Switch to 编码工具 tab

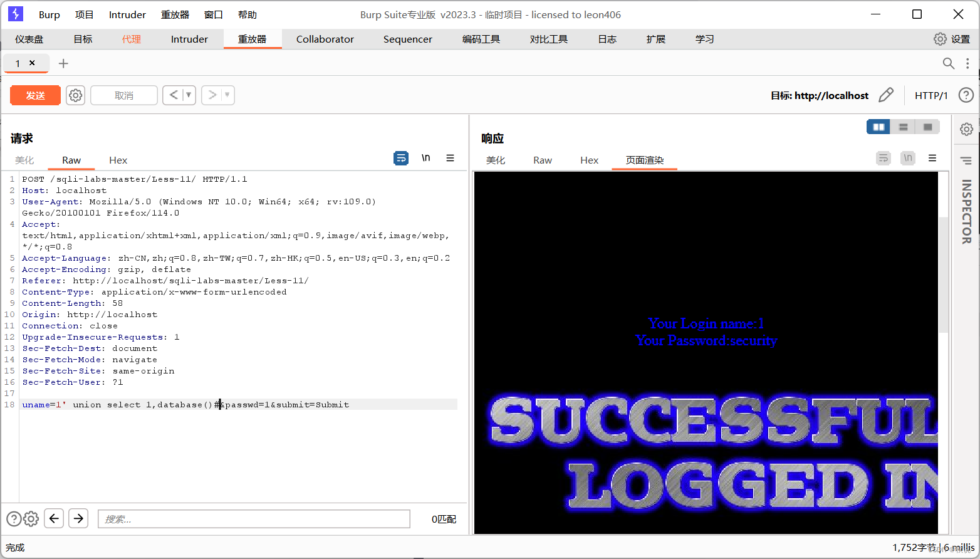pyautogui.click(x=481, y=39)
